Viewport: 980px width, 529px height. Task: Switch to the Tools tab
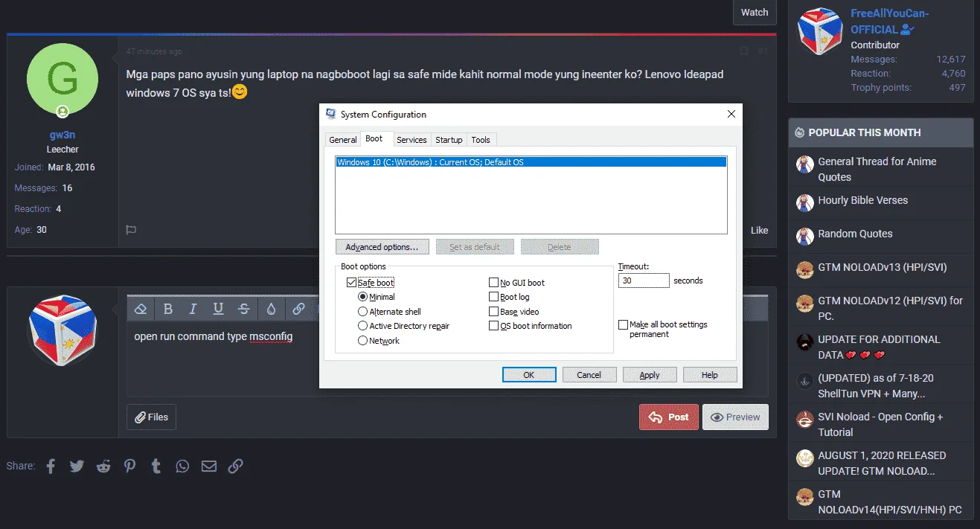pos(481,140)
